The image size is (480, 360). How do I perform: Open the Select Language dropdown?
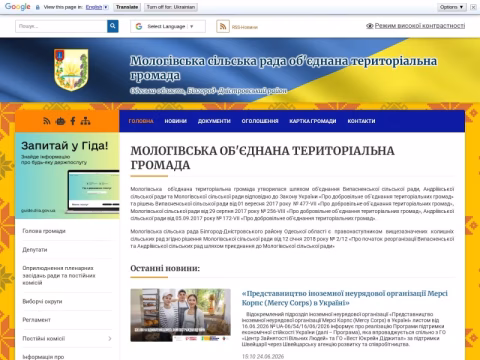(168, 26)
